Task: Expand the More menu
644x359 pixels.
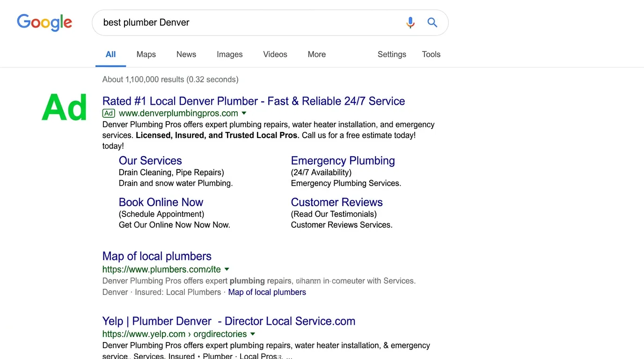Action: 317,54
